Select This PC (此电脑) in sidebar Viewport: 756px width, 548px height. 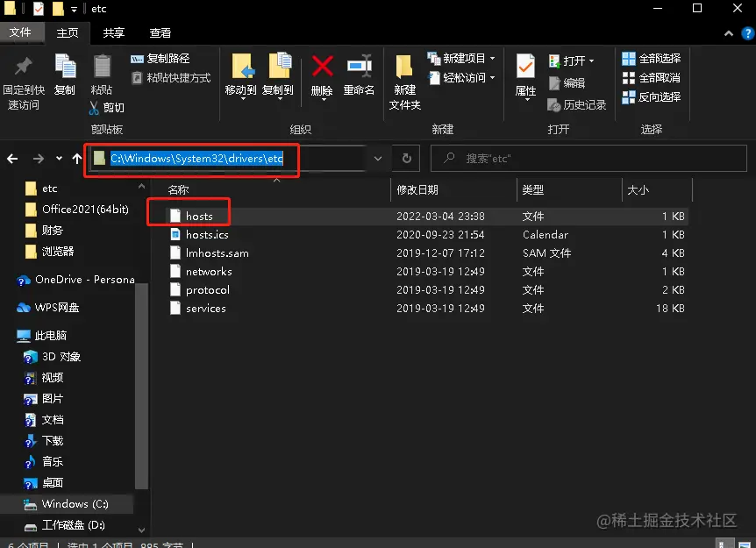point(42,336)
